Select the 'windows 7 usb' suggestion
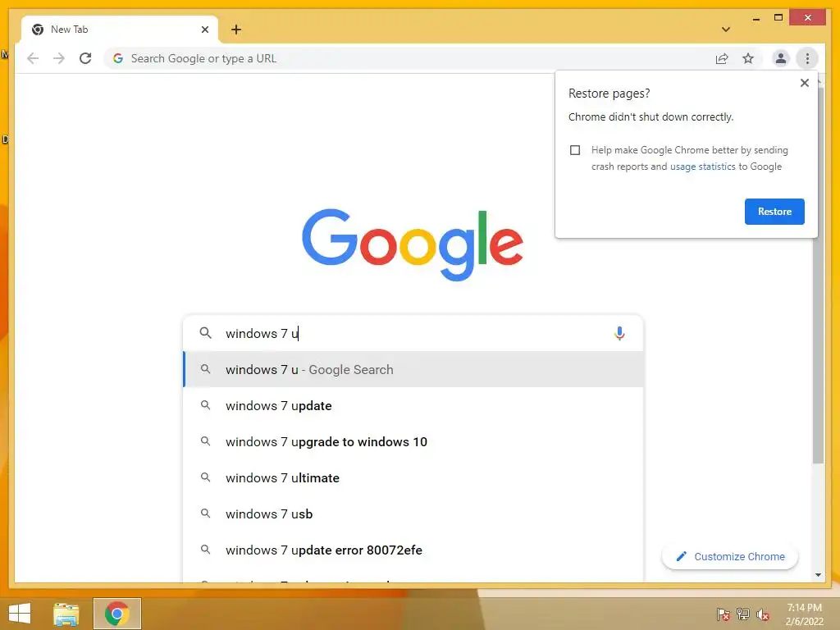 tap(413, 514)
